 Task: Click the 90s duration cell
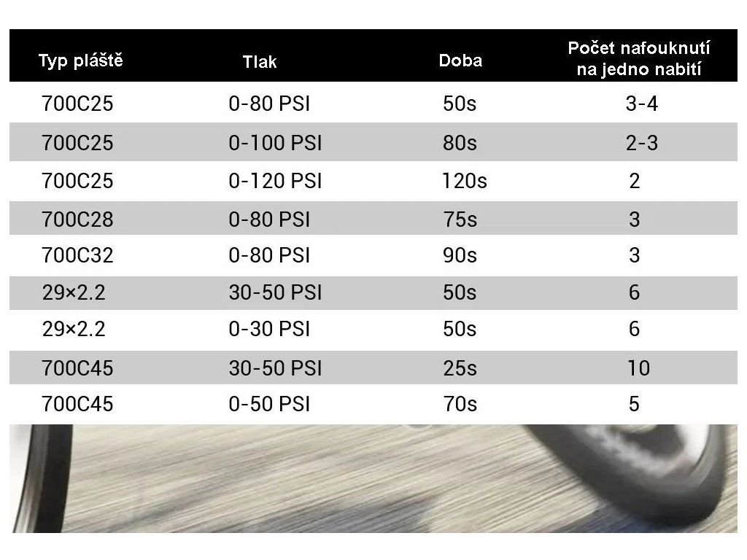point(460,255)
